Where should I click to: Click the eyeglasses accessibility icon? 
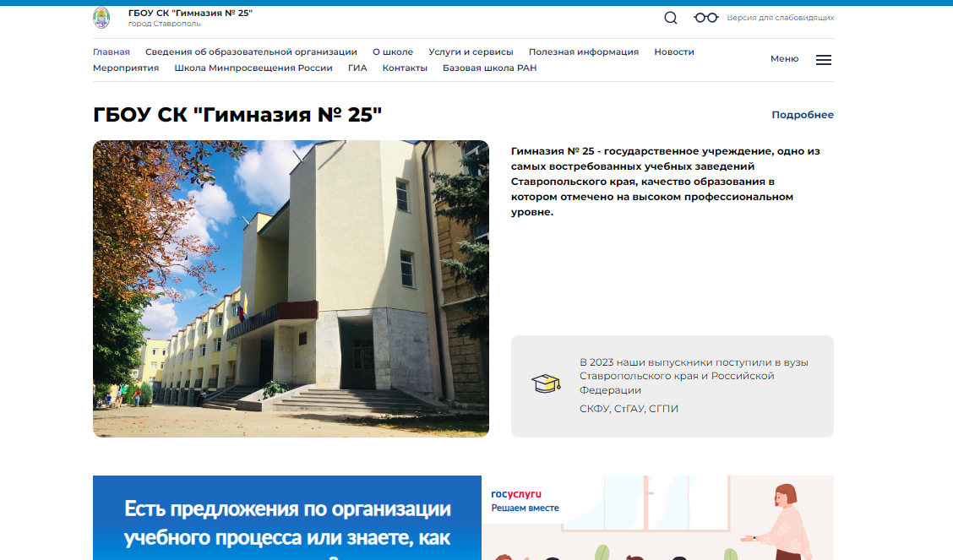pyautogui.click(x=705, y=18)
